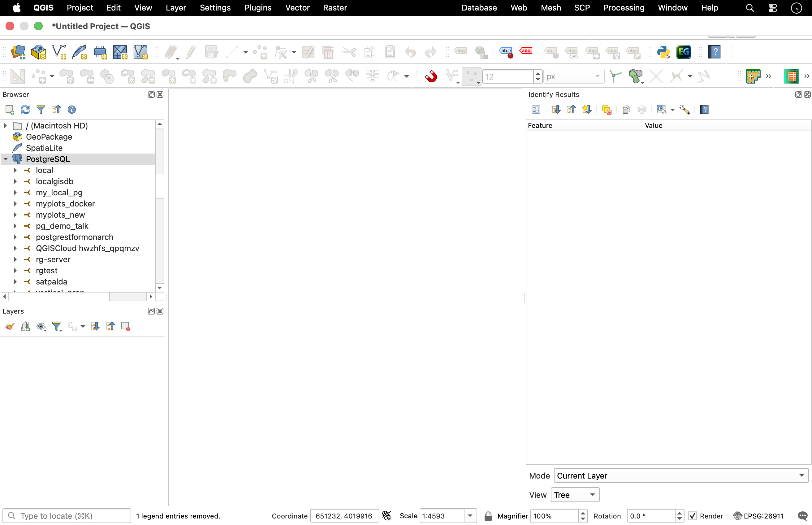Click New SpatiaLite Layer feather icon
The height and width of the screenshot is (525, 812).
click(80, 52)
